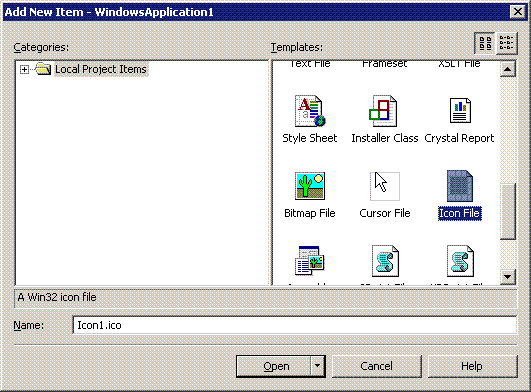This screenshot has width=531, height=392.
Task: Click the Cancel button
Action: [377, 366]
